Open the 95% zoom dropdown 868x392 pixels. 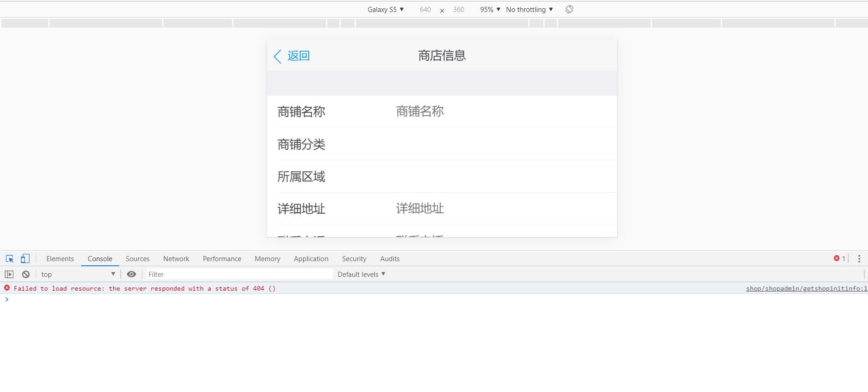click(490, 10)
